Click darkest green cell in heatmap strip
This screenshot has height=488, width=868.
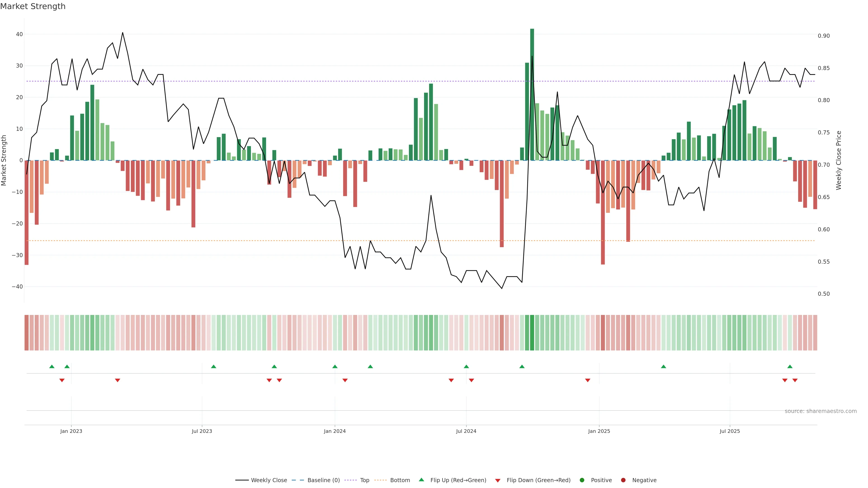pyautogui.click(x=532, y=332)
